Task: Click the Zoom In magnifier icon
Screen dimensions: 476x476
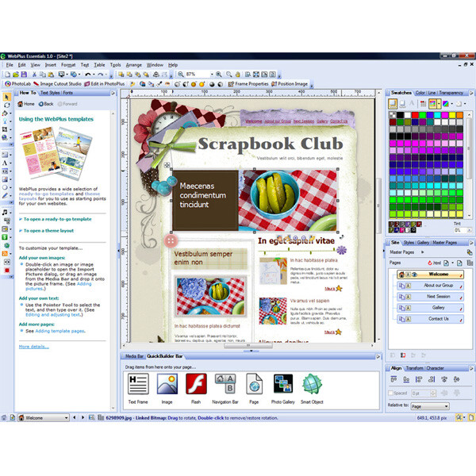Action: pos(219,75)
